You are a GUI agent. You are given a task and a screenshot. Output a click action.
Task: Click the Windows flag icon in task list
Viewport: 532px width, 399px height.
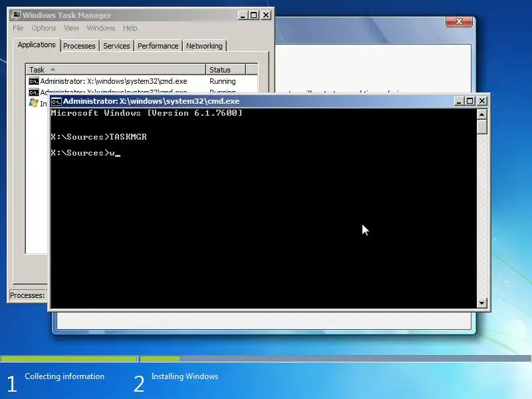click(x=33, y=103)
